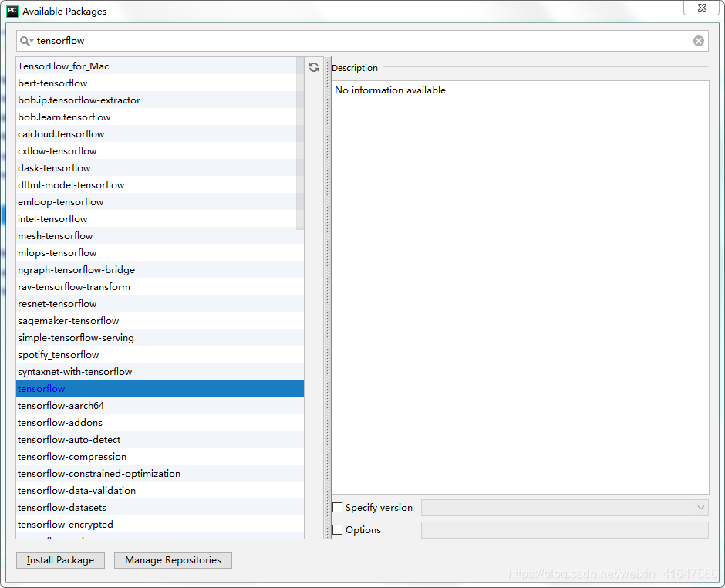
Task: Open search options magnifier icon
Action: point(26,41)
